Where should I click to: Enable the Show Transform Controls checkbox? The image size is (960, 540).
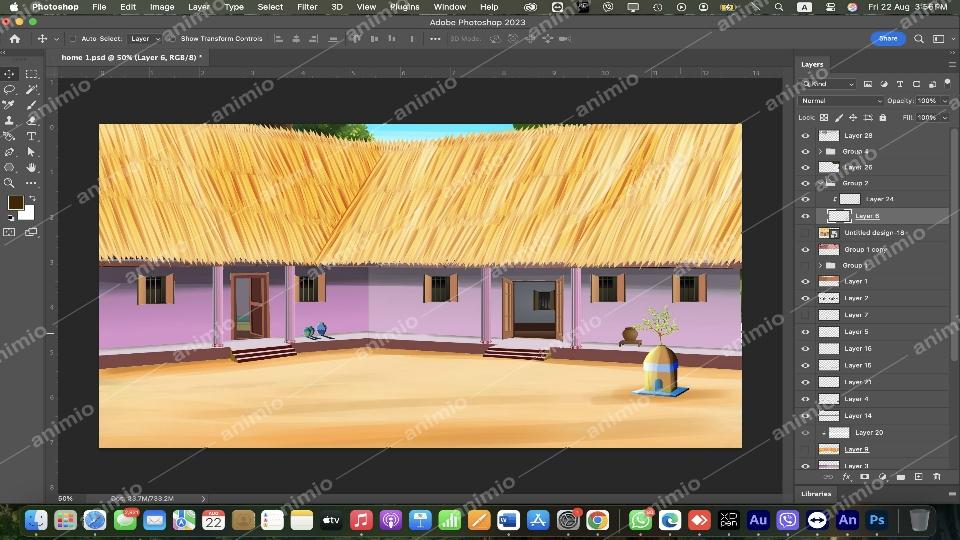coord(172,39)
